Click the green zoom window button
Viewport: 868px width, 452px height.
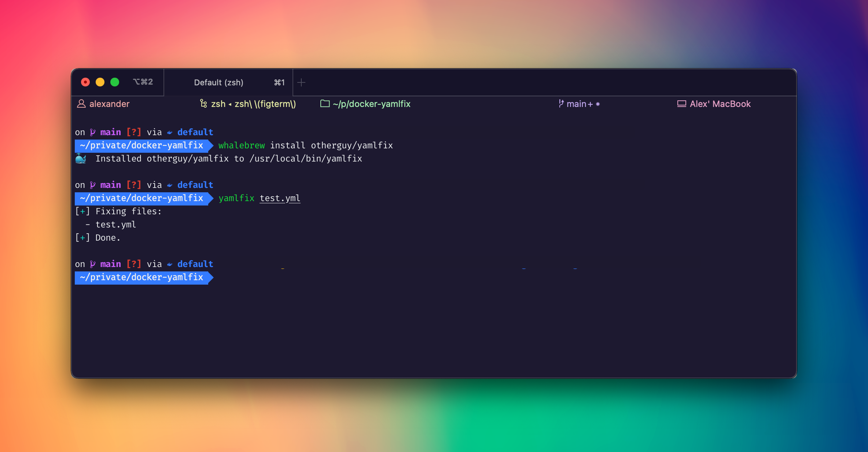(x=115, y=82)
